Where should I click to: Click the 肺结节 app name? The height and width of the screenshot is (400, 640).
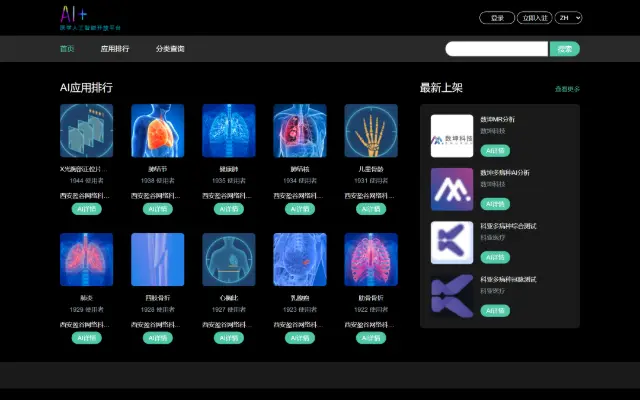click(x=158, y=169)
